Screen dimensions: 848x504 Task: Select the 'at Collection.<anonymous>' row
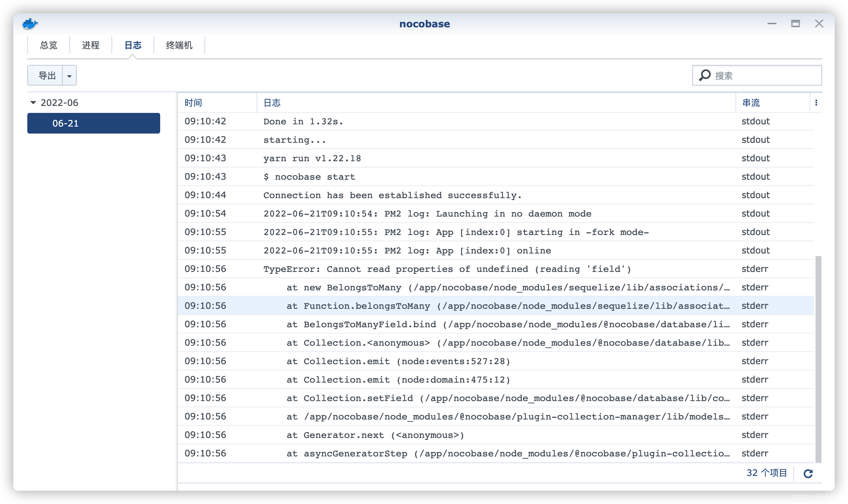(x=496, y=343)
